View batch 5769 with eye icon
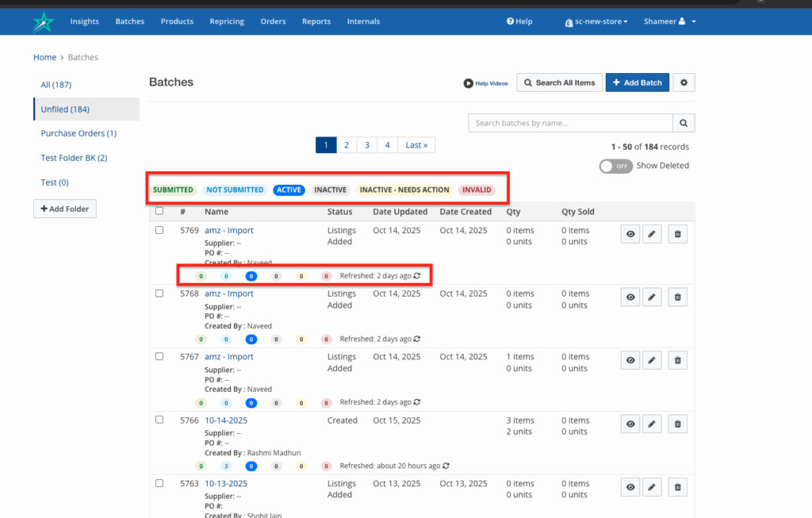Viewport: 812px width, 518px height. (x=630, y=233)
